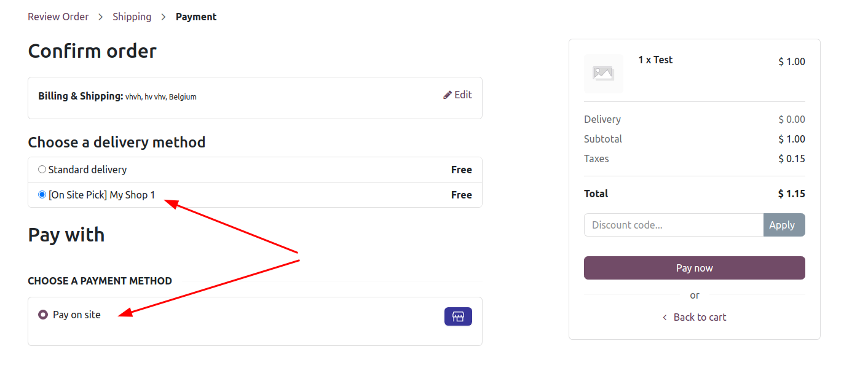Click the product placeholder image icon
868x392 pixels.
(x=603, y=73)
